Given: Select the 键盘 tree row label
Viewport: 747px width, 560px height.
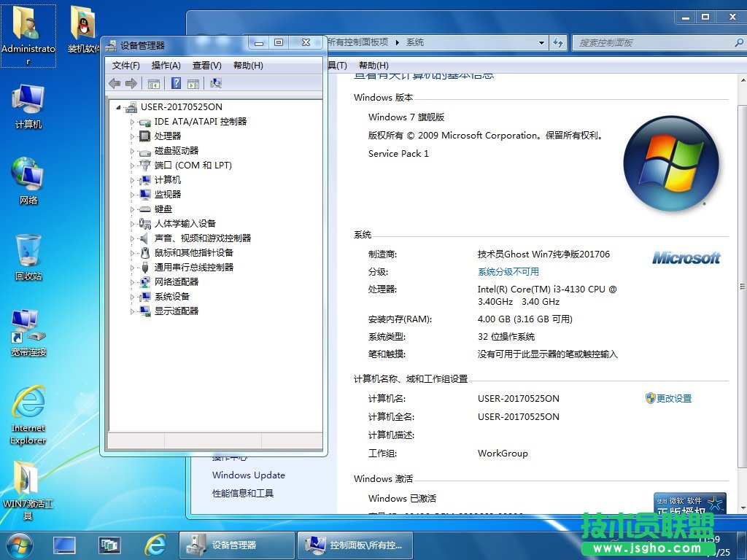Looking at the screenshot, I should (x=163, y=209).
